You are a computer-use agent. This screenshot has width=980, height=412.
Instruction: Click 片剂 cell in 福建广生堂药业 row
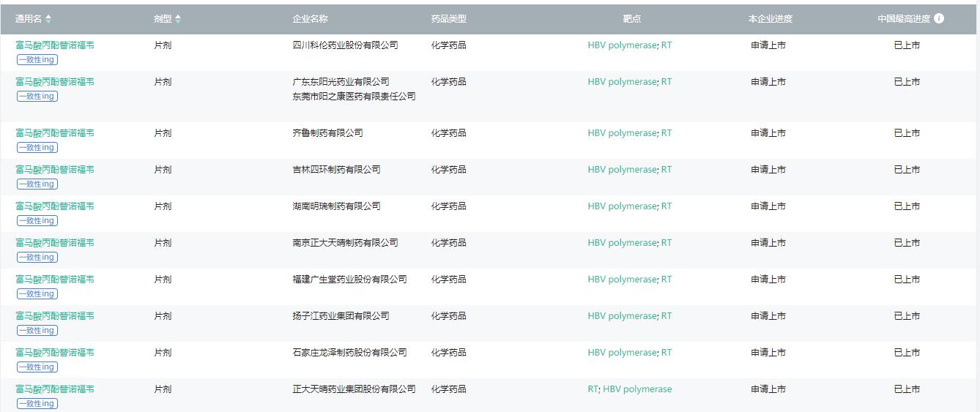pos(163,280)
